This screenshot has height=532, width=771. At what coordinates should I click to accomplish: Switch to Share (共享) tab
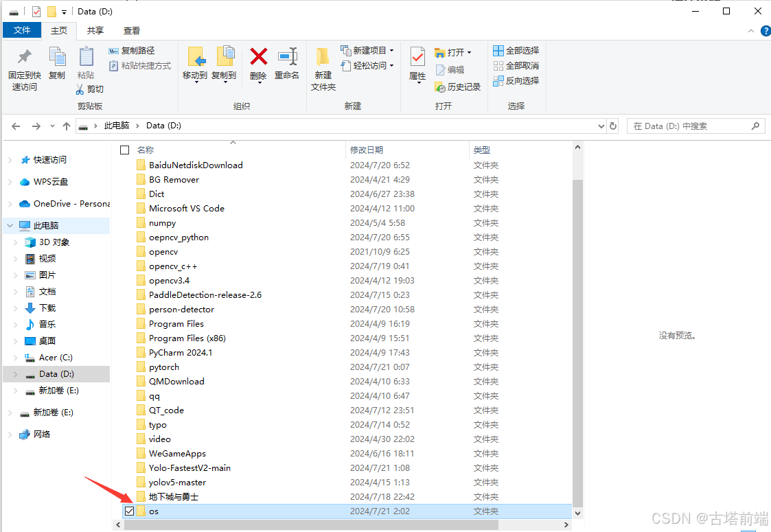click(95, 30)
